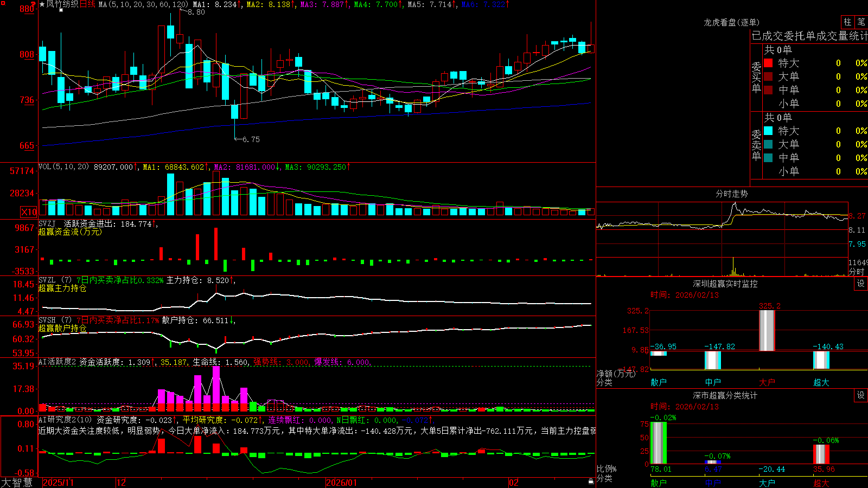Click the SVSH (7) indicator label
The width and height of the screenshot is (868, 488).
coord(55,320)
